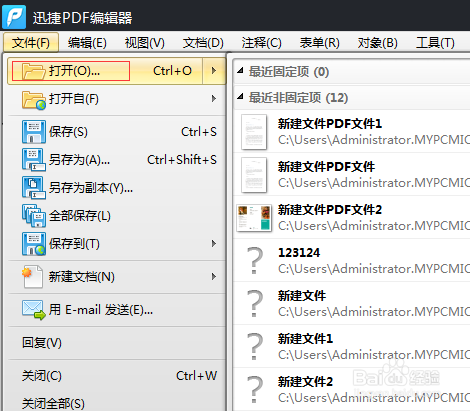Collapse the 最近非固定项 (12) section triangle
The width and height of the screenshot is (470, 411).
coord(240,97)
